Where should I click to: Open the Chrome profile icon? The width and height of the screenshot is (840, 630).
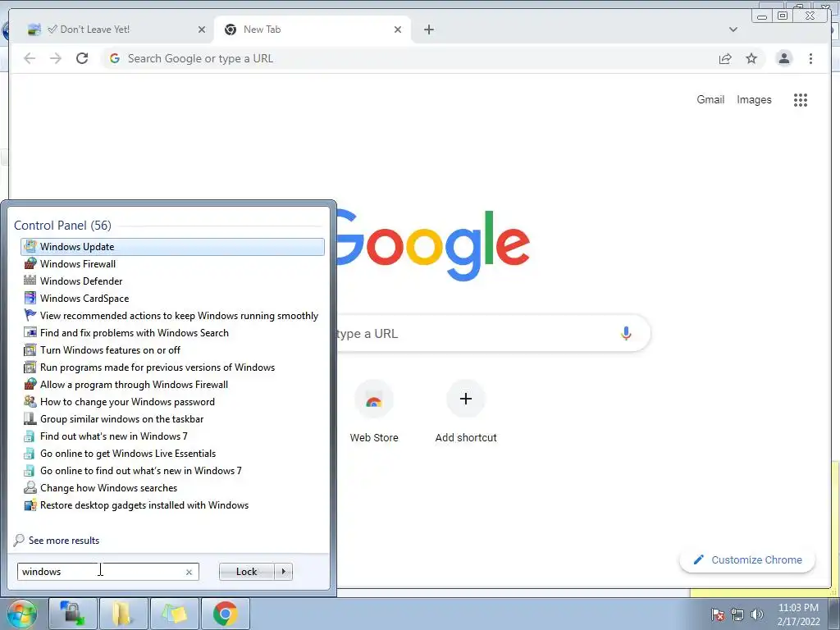point(784,58)
